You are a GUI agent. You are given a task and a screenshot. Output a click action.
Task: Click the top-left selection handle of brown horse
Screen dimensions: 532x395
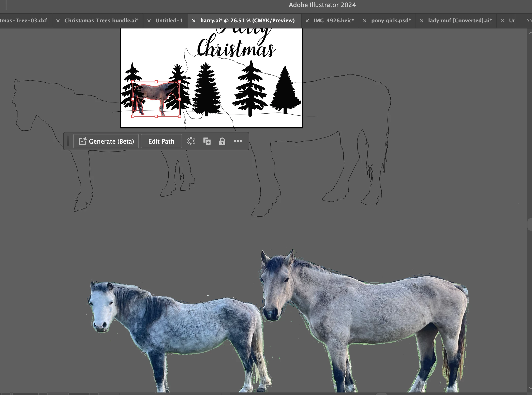point(133,82)
